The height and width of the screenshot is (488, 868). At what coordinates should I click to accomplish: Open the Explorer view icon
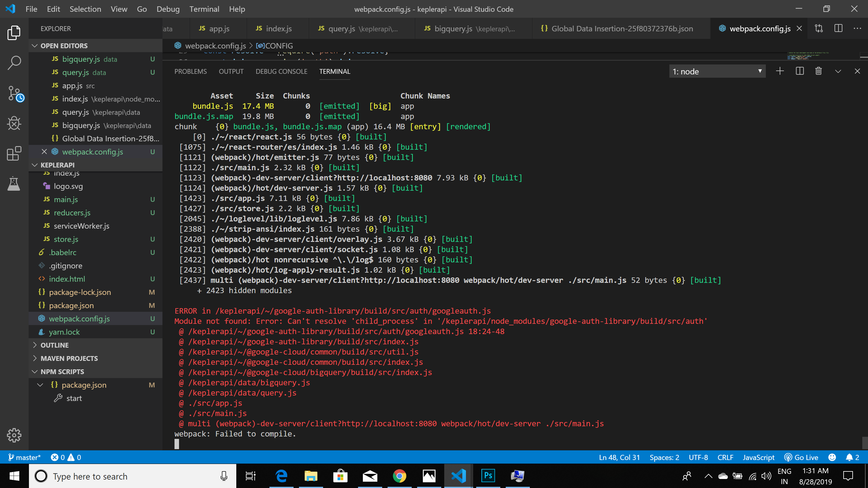click(x=14, y=33)
